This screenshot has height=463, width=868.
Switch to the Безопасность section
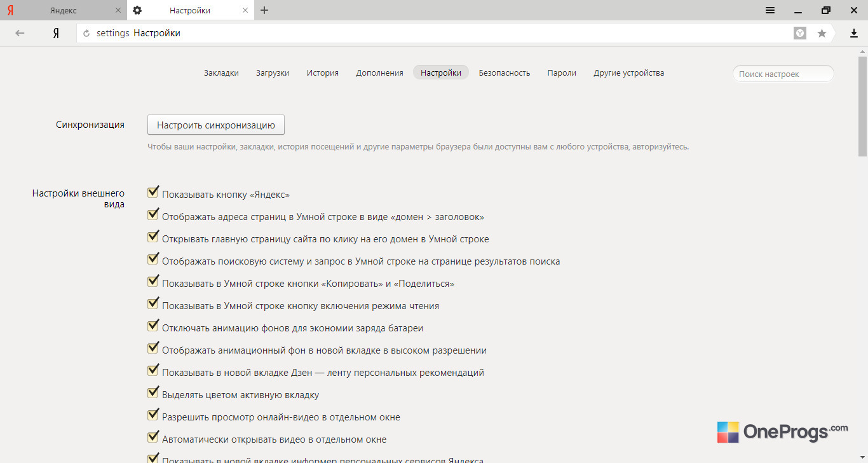coord(505,73)
